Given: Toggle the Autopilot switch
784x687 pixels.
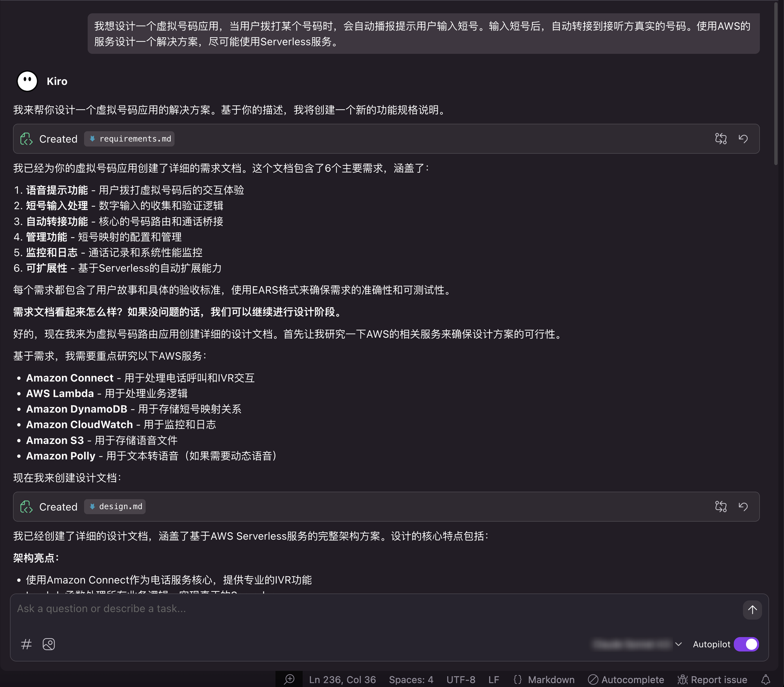Looking at the screenshot, I should point(746,644).
